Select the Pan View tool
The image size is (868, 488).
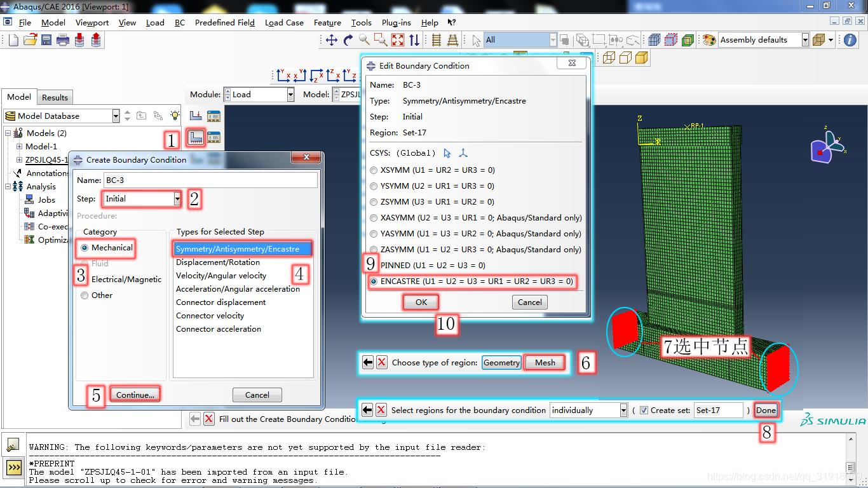click(x=331, y=40)
